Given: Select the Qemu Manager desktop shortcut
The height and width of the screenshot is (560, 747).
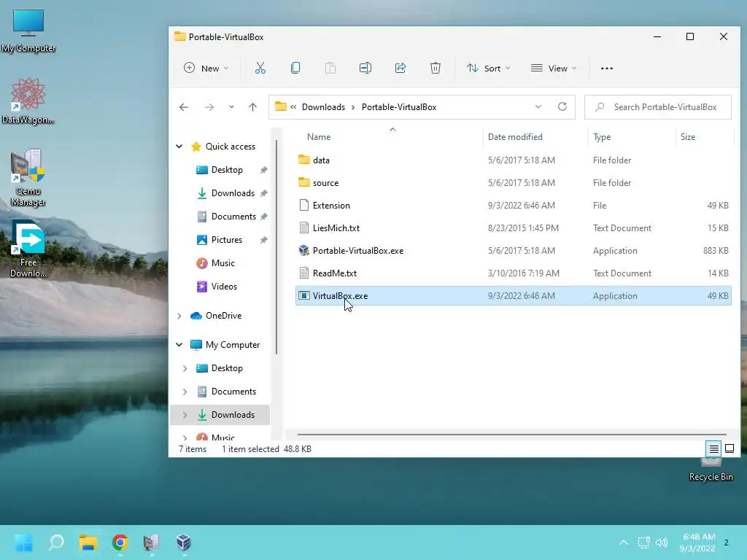Looking at the screenshot, I should tap(28, 177).
